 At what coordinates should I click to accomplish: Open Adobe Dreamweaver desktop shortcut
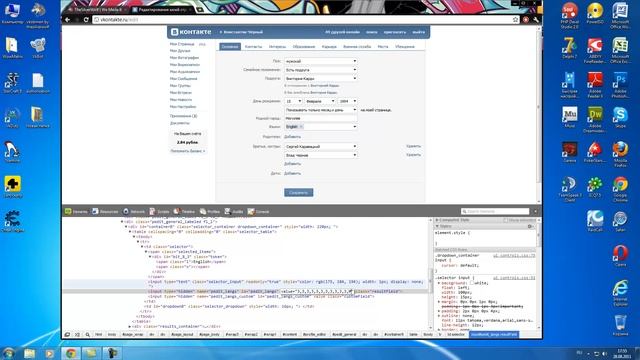tap(595, 120)
